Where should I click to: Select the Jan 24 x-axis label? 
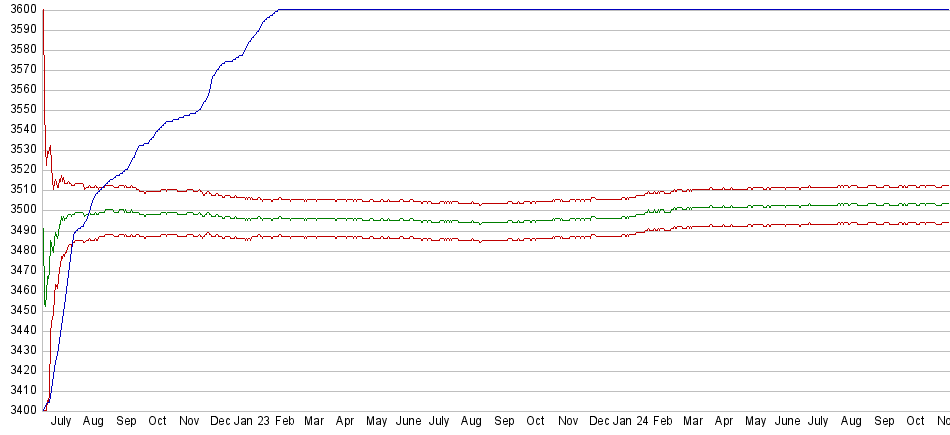tap(630, 422)
